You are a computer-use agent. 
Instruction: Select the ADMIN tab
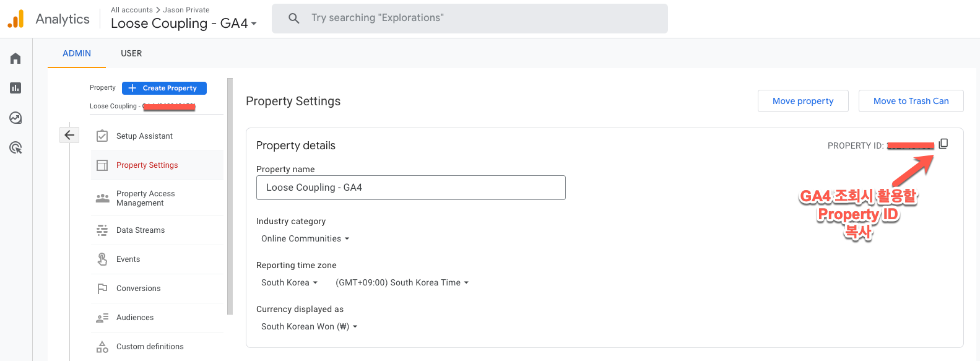(77, 53)
